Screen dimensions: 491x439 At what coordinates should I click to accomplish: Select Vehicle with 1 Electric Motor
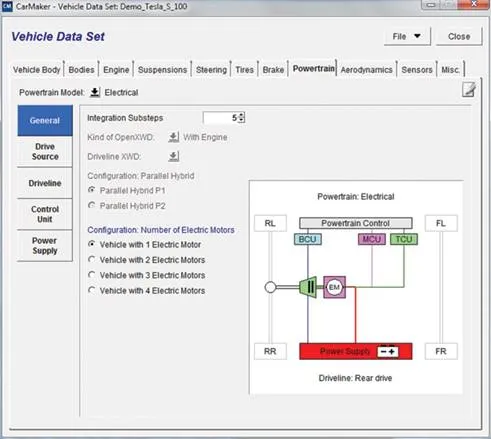[x=145, y=244]
